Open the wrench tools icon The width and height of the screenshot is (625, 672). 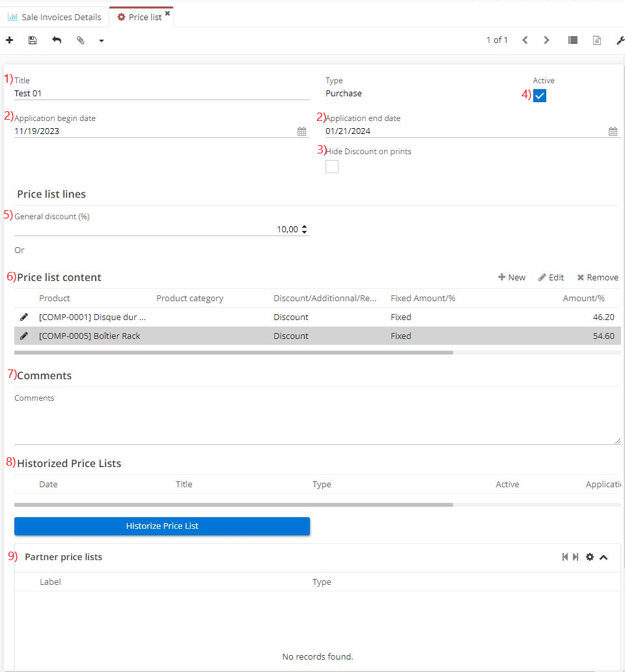coord(620,40)
